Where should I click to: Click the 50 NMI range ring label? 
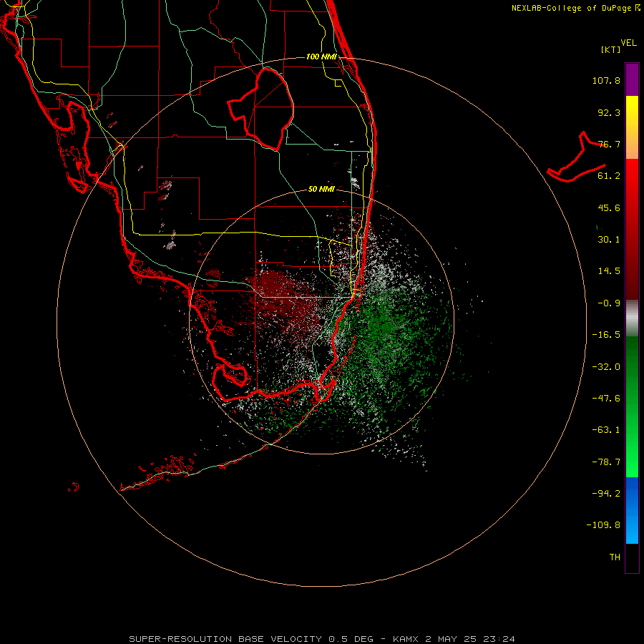pos(321,189)
